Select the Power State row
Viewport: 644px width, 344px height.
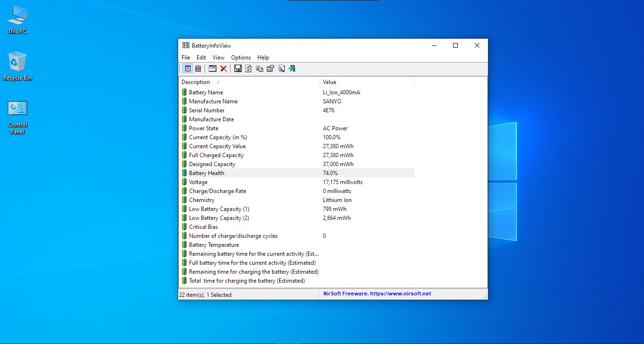click(x=297, y=128)
